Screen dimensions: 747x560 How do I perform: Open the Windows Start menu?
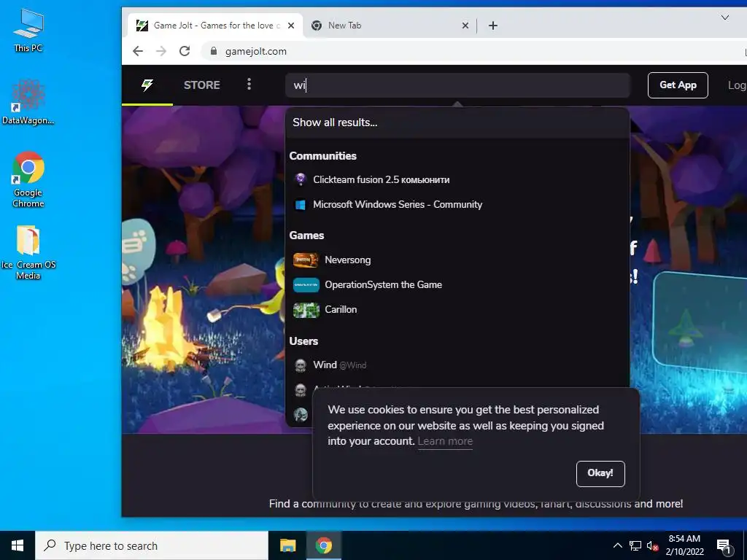pyautogui.click(x=18, y=545)
